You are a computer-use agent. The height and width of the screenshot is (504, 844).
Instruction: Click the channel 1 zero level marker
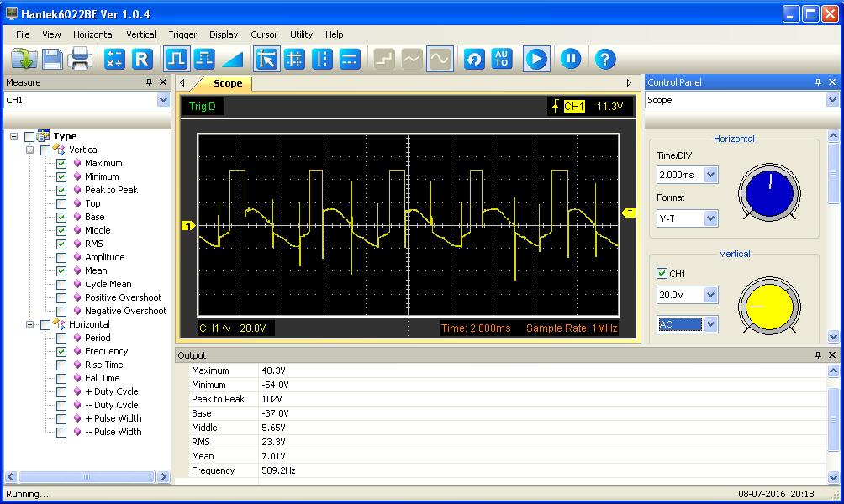187,225
